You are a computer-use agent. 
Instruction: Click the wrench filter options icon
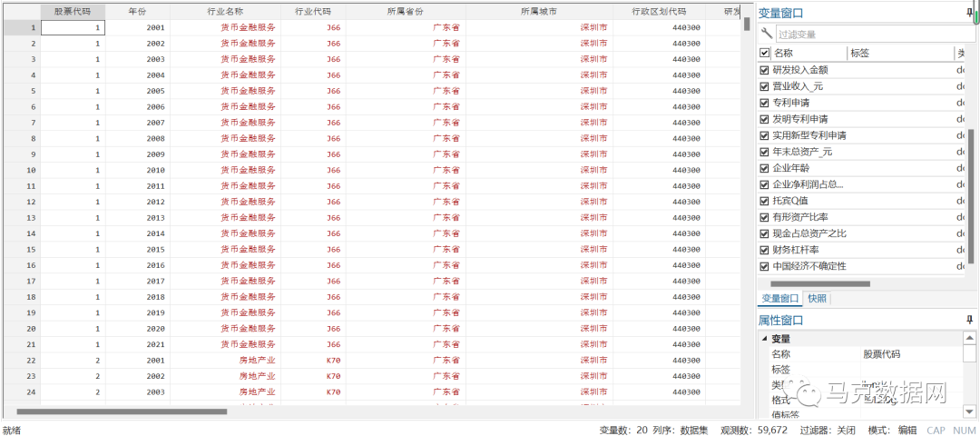pos(766,33)
